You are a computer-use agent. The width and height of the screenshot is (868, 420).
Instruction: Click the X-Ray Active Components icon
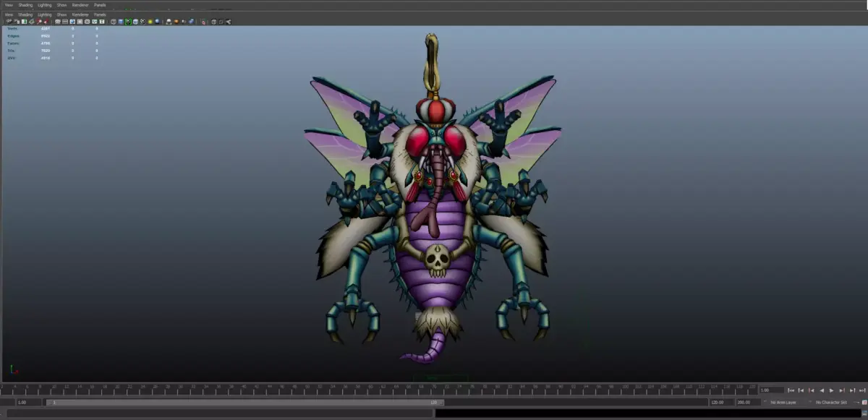pos(221,22)
